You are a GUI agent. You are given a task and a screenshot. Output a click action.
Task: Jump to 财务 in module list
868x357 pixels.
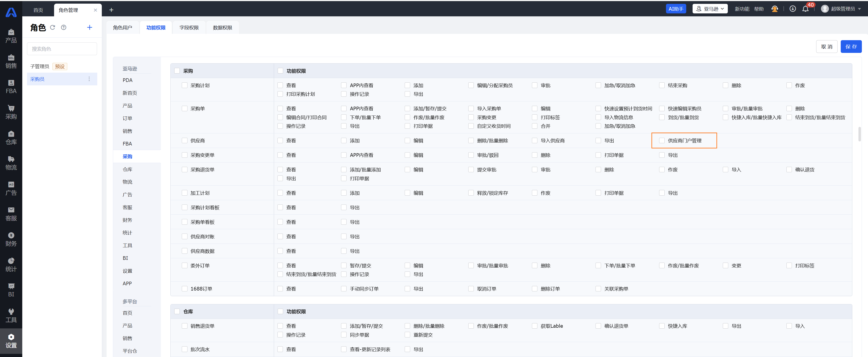[x=127, y=220]
